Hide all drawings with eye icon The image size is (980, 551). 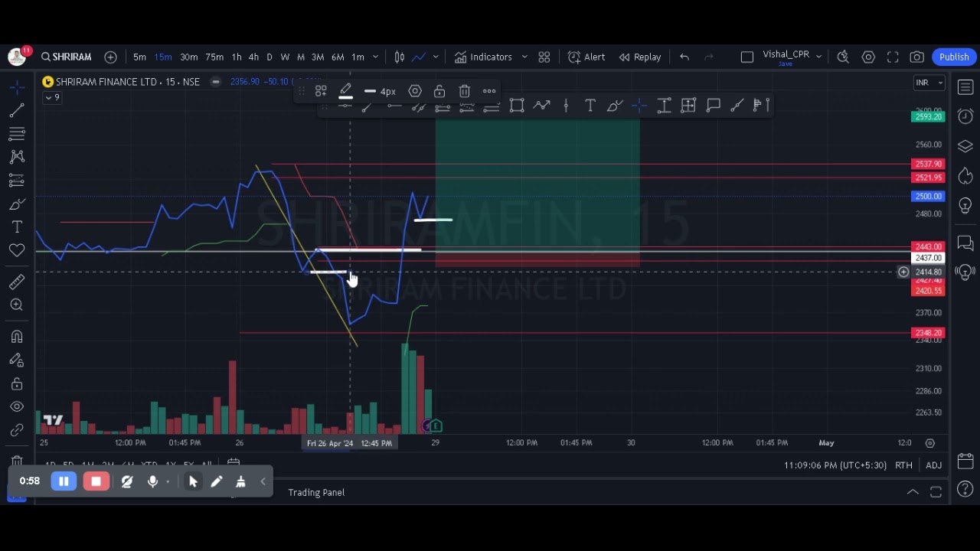(x=17, y=406)
